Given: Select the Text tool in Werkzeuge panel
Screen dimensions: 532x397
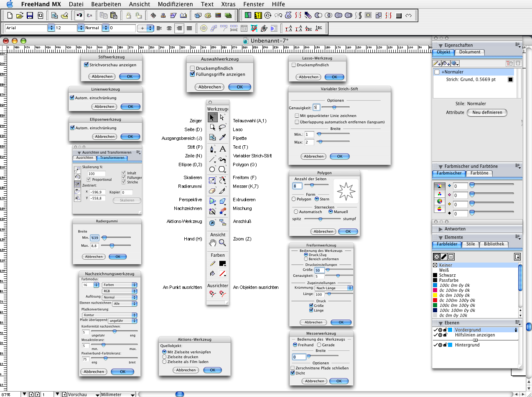Looking at the screenshot, I should 223,149.
